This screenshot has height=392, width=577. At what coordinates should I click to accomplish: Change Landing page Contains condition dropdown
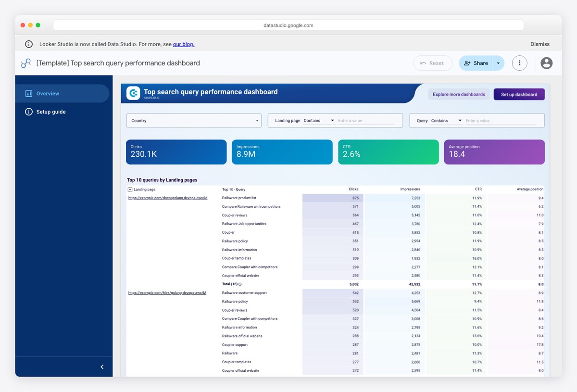click(x=319, y=121)
